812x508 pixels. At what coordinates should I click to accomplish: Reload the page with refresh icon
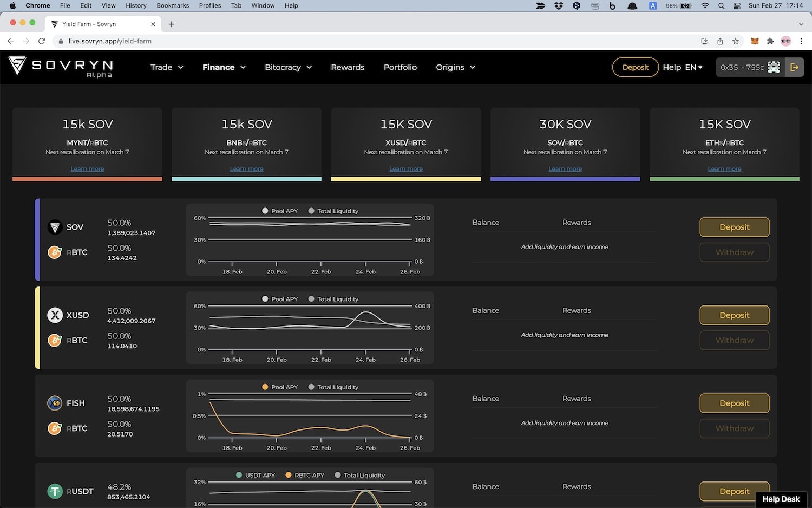[x=42, y=41]
